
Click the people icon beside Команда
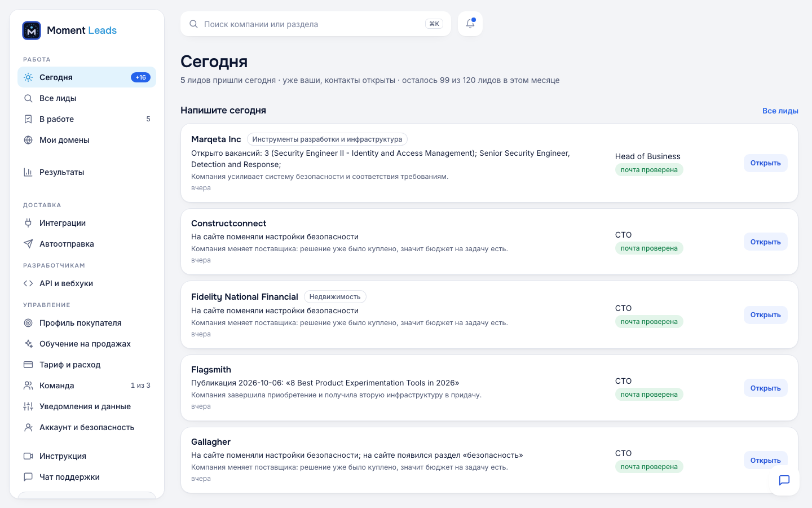(28, 386)
